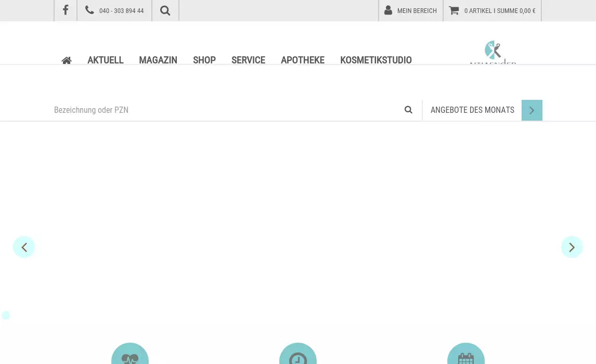Viewport: 596px width, 364px height.
Task: Call phone number 040 - 303 894 44
Action: pyautogui.click(x=114, y=10)
